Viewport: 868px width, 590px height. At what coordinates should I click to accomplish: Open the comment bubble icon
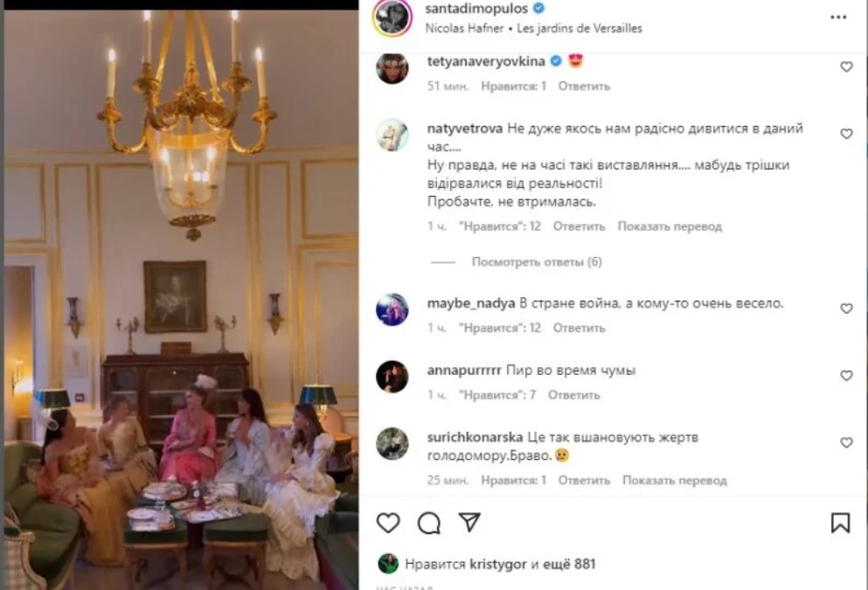[429, 523]
